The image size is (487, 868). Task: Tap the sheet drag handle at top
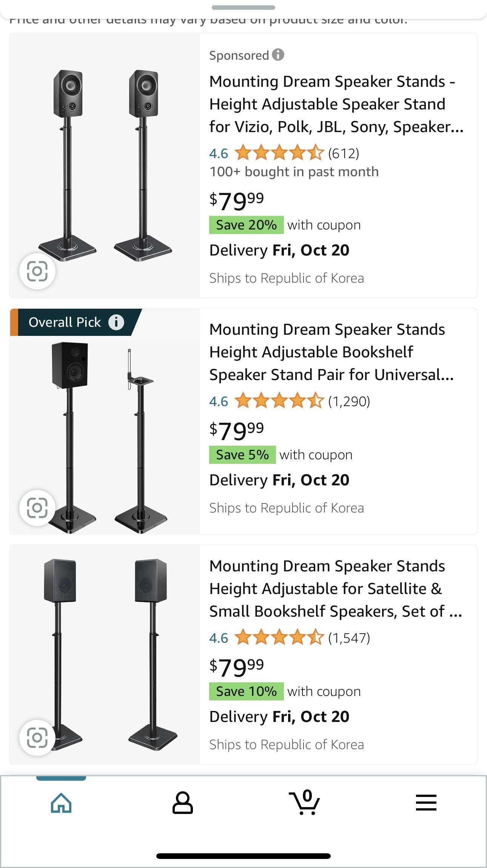(x=243, y=8)
